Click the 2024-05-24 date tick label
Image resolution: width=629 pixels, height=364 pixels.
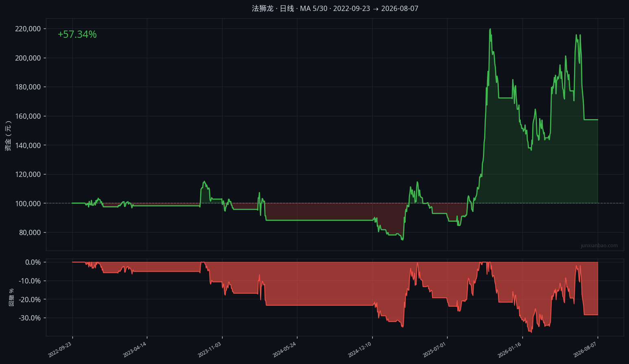285,350
